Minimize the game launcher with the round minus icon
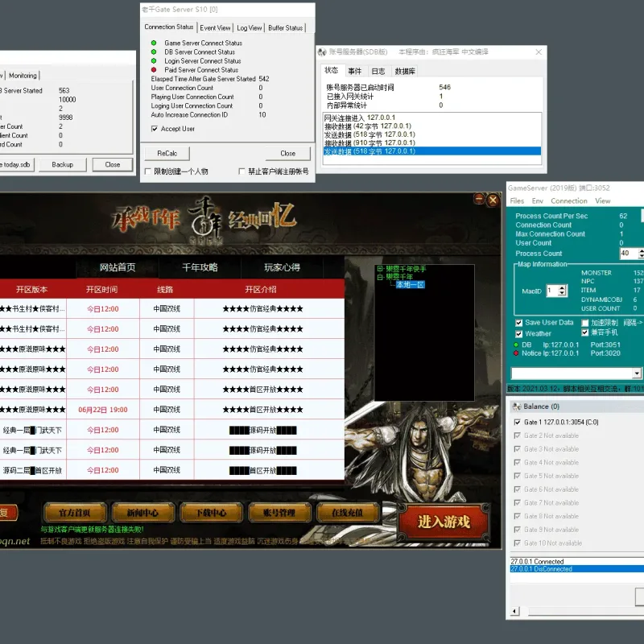 point(479,199)
